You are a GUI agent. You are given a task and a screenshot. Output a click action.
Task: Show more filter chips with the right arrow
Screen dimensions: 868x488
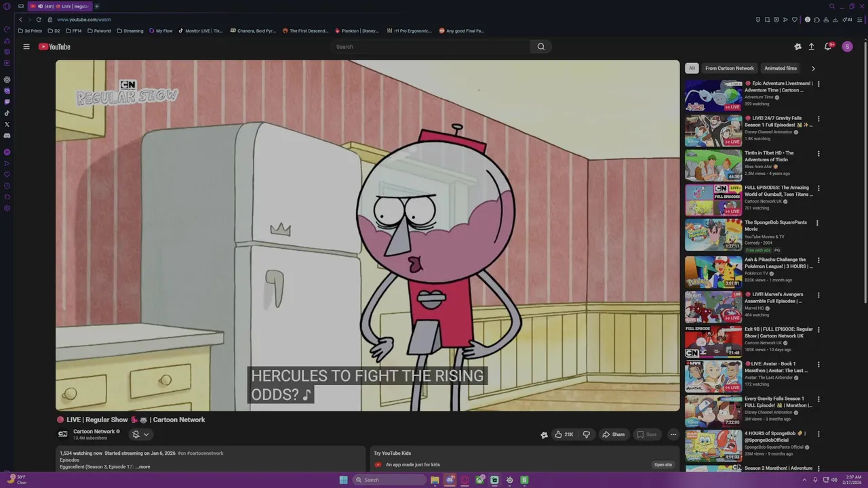coord(813,68)
